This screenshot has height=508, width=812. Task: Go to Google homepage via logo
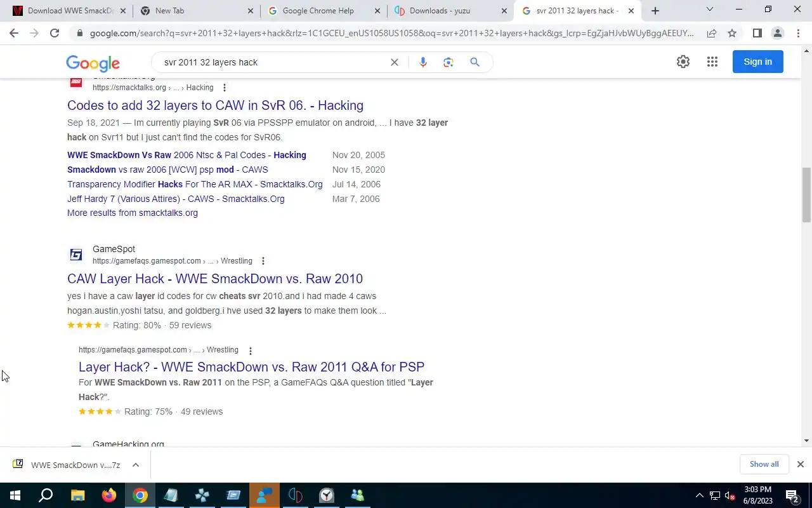93,63
